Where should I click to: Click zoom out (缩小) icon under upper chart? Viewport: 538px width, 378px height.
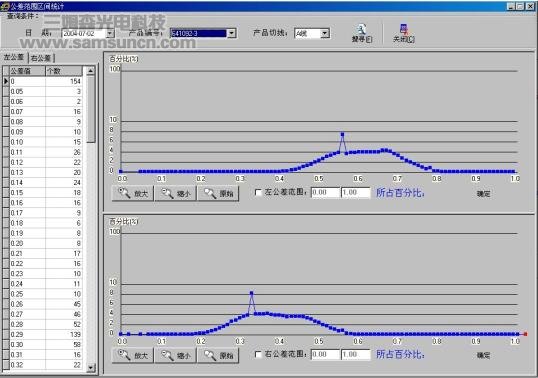pyautogui.click(x=167, y=193)
